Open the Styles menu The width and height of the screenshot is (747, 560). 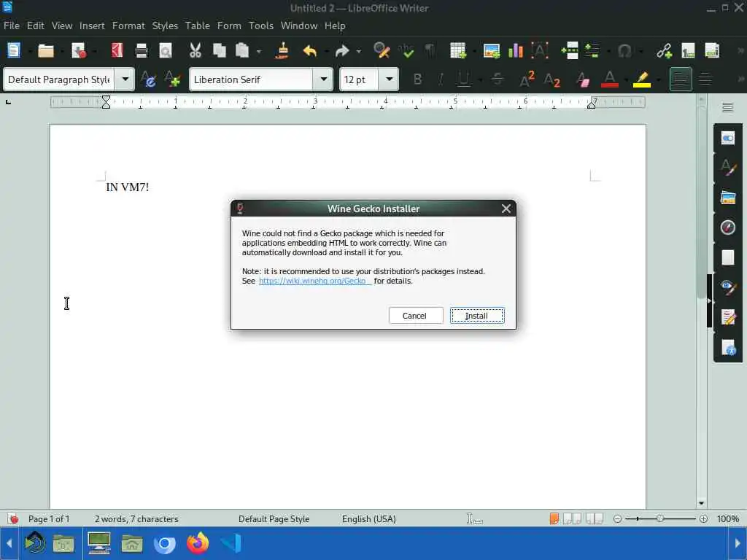click(165, 26)
